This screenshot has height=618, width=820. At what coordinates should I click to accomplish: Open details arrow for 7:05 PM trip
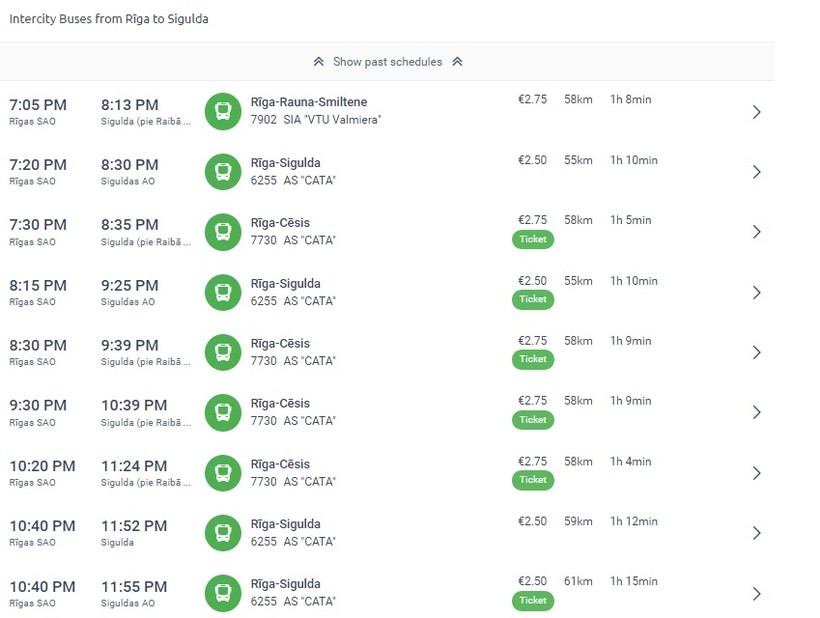[756, 112]
